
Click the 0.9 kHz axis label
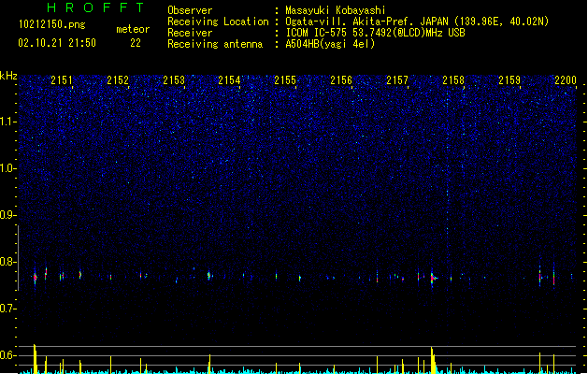click(x=7, y=215)
